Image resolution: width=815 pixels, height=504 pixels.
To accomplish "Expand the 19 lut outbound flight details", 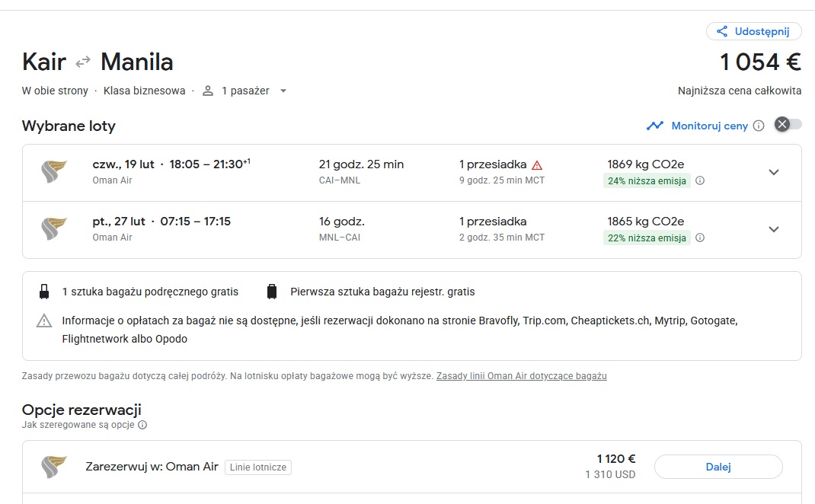I will [774, 173].
